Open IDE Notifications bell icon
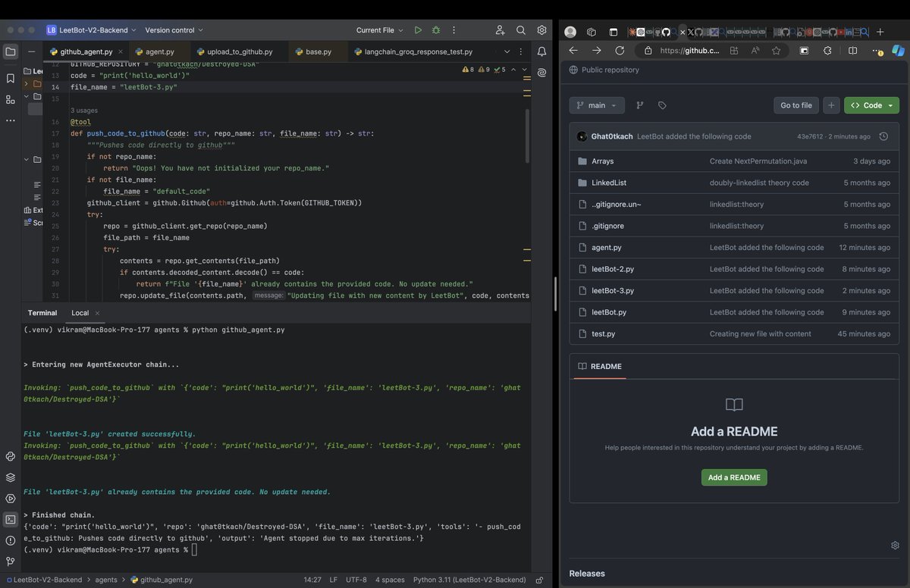Image resolution: width=910 pixels, height=588 pixels. pyautogui.click(x=541, y=52)
